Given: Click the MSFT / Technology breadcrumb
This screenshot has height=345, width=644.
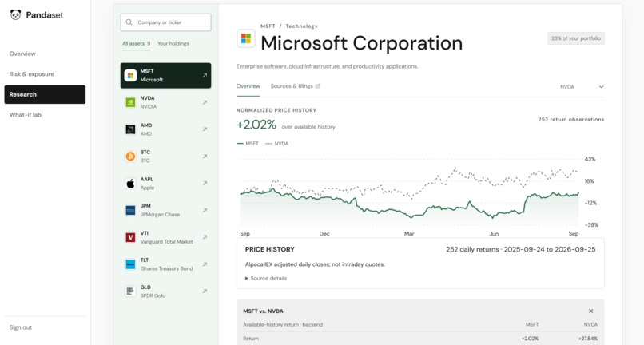Looking at the screenshot, I should 289,26.
